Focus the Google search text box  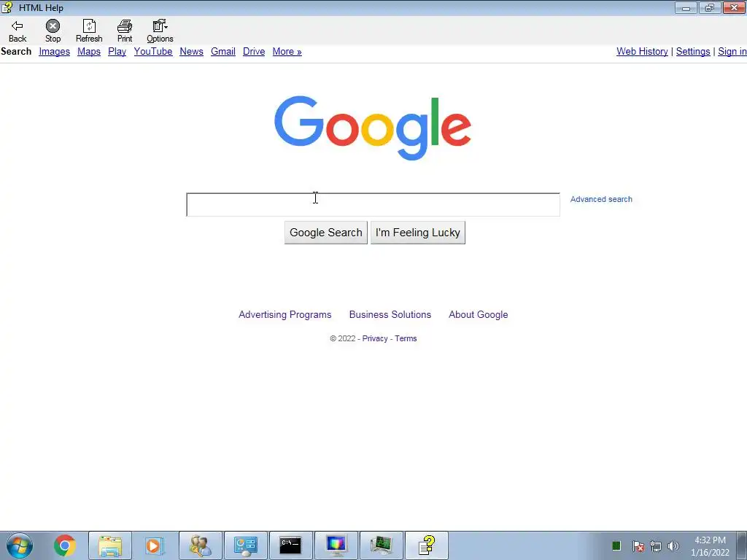pyautogui.click(x=373, y=205)
